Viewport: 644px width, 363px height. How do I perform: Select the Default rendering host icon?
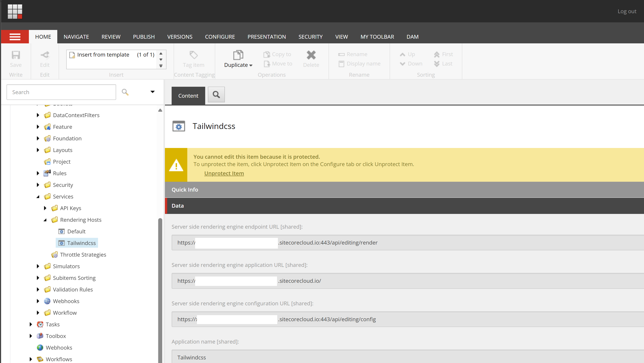point(62,231)
